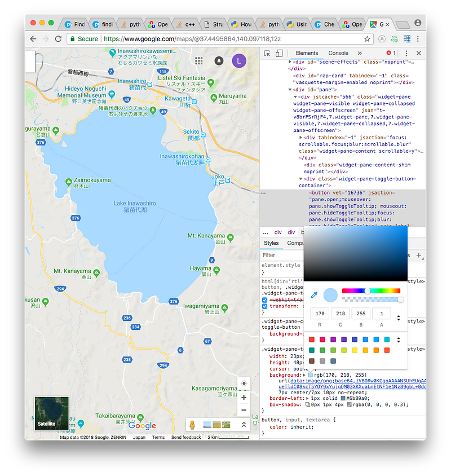
Task: Zoom in on the map
Action: pyautogui.click(x=244, y=398)
